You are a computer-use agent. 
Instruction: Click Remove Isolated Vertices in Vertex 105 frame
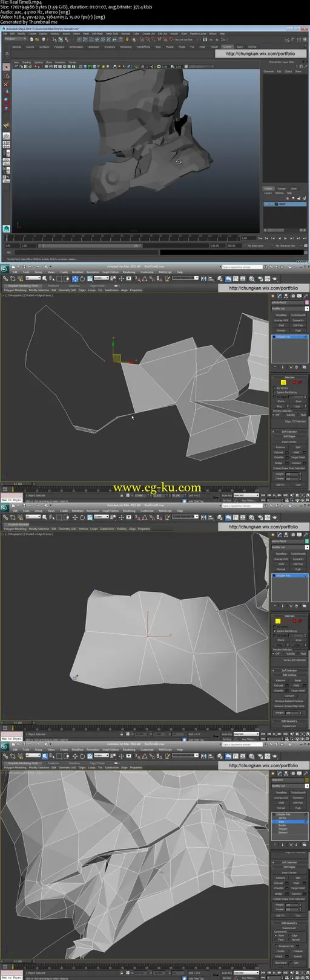click(289, 701)
